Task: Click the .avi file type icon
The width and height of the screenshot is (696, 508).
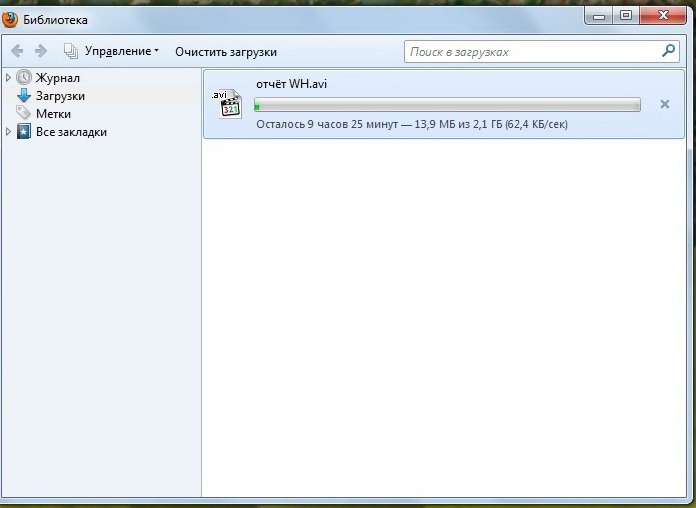Action: (x=228, y=104)
